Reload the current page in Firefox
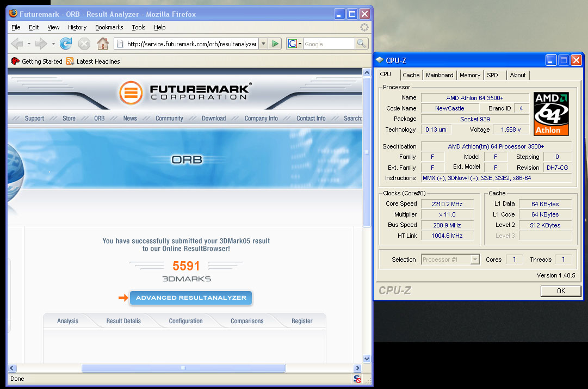Screen dimensions: 588x389 click(x=66, y=44)
